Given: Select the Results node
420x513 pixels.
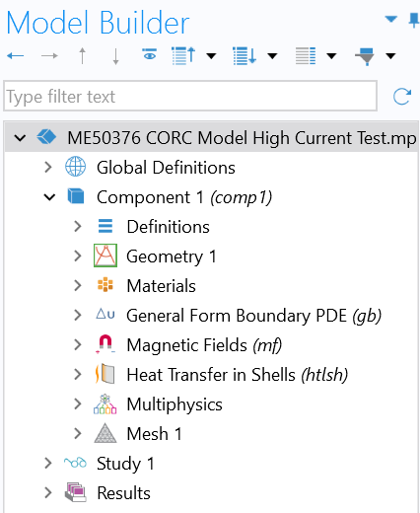Looking at the screenshot, I should pyautogui.click(x=123, y=493).
